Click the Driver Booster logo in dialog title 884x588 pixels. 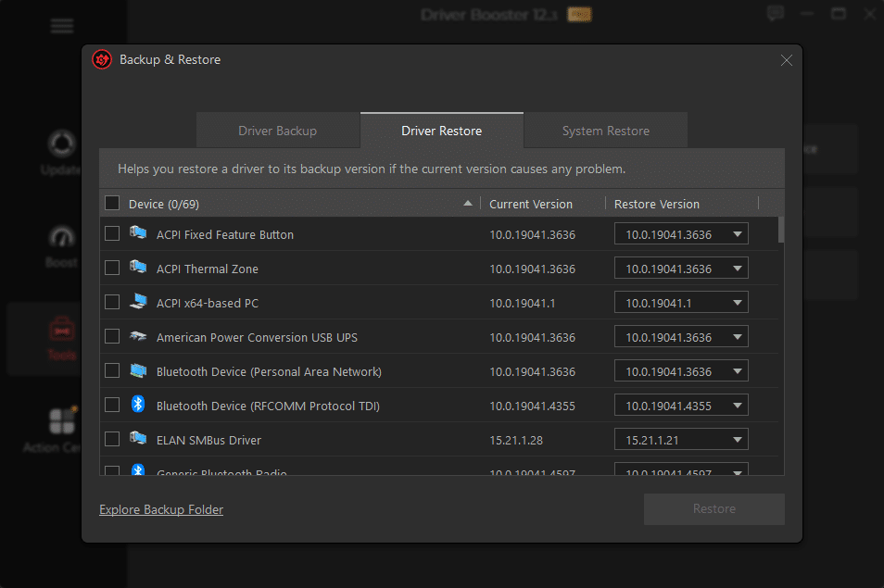click(x=102, y=59)
